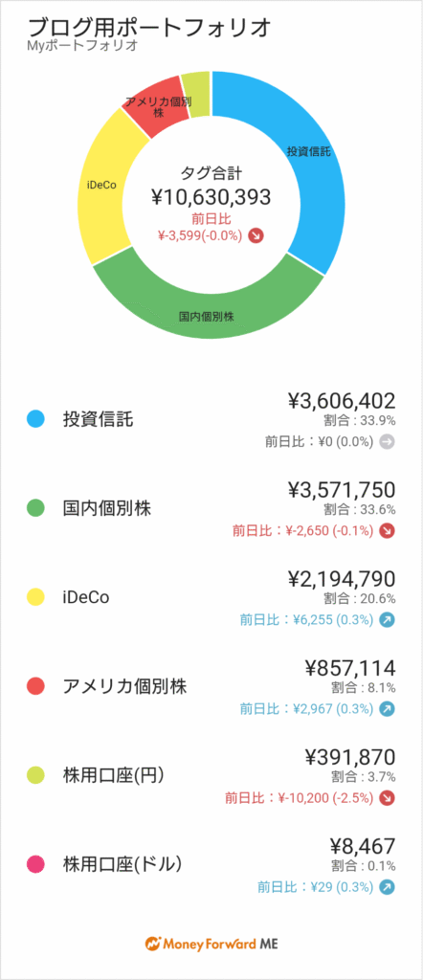Click blue up arrow in iDeCo row
The width and height of the screenshot is (423, 980).
coord(388,620)
